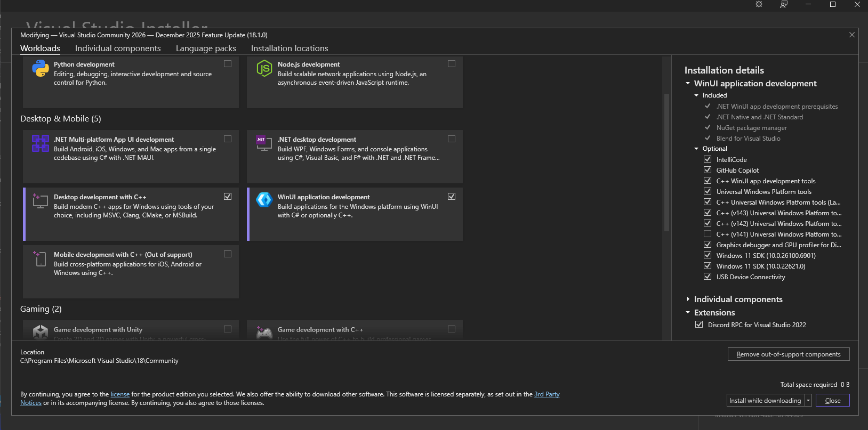Open the Install while downloading dropdown arrow

(808, 401)
